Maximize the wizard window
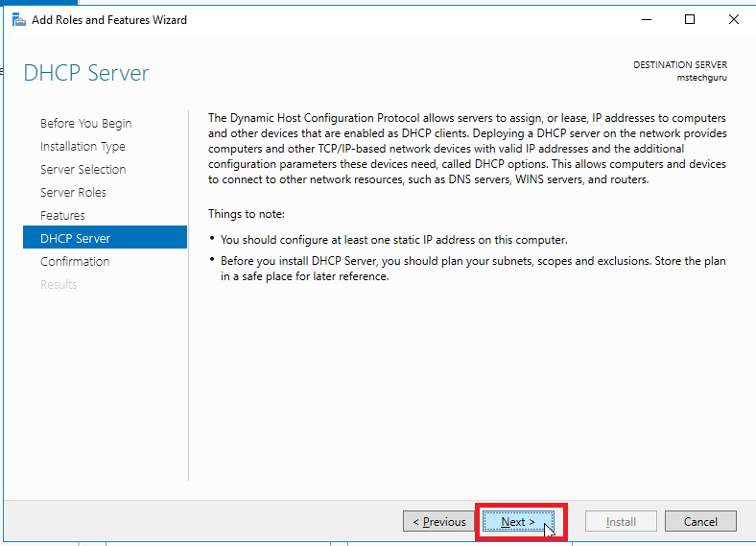Screen dimensions: 756x546 pos(690,20)
